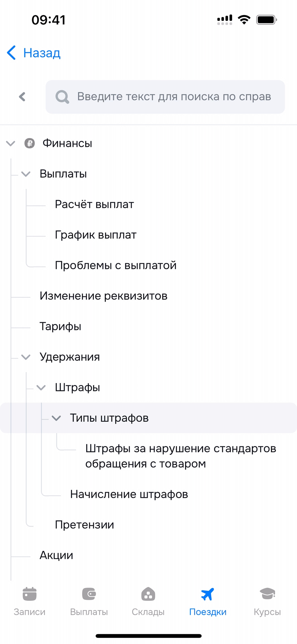Collapse the Типы штрафов chevron

click(x=56, y=418)
